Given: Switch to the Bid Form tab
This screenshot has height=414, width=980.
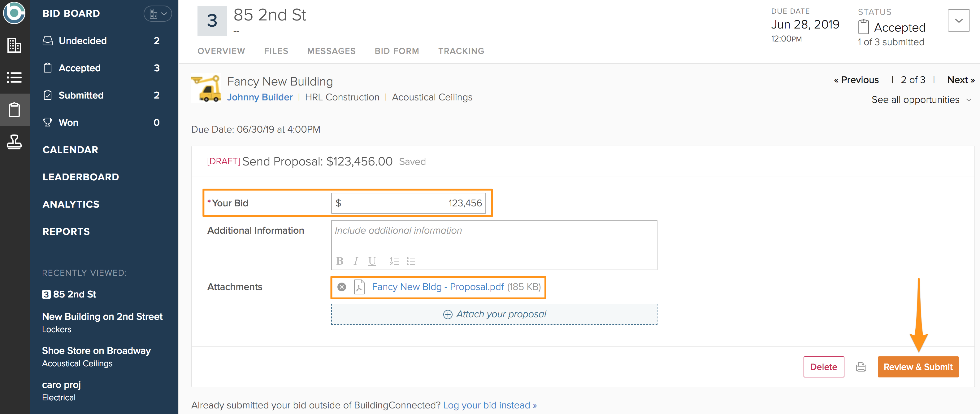Looking at the screenshot, I should click(x=397, y=51).
